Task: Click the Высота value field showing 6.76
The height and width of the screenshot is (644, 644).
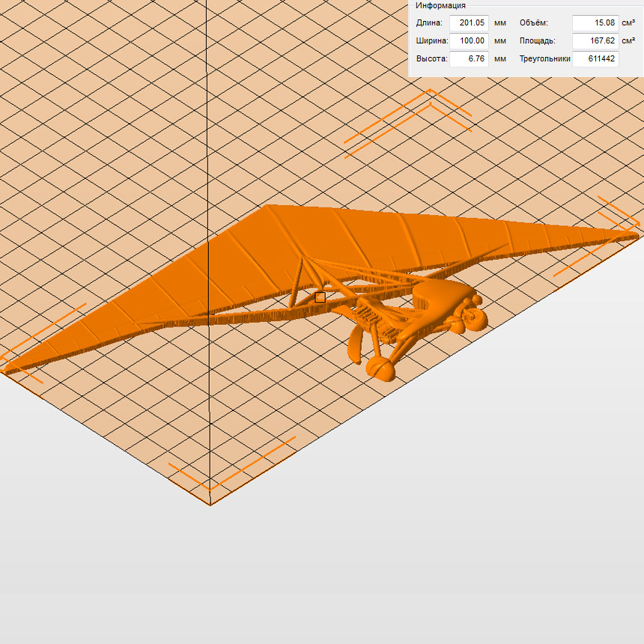Action: (469, 58)
